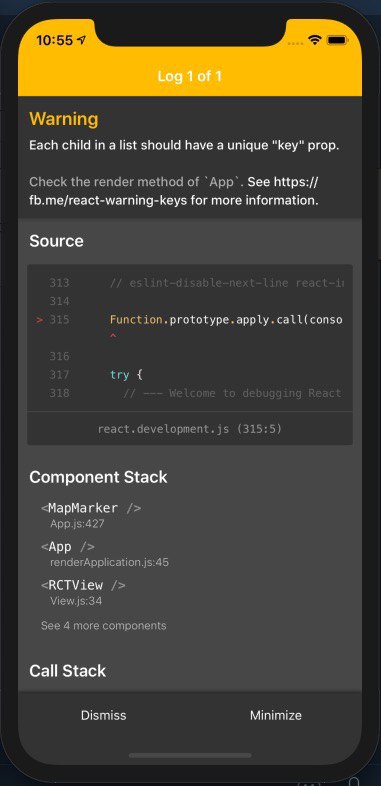Expand See 4 more components
This screenshot has height=786, width=381.
coord(104,626)
